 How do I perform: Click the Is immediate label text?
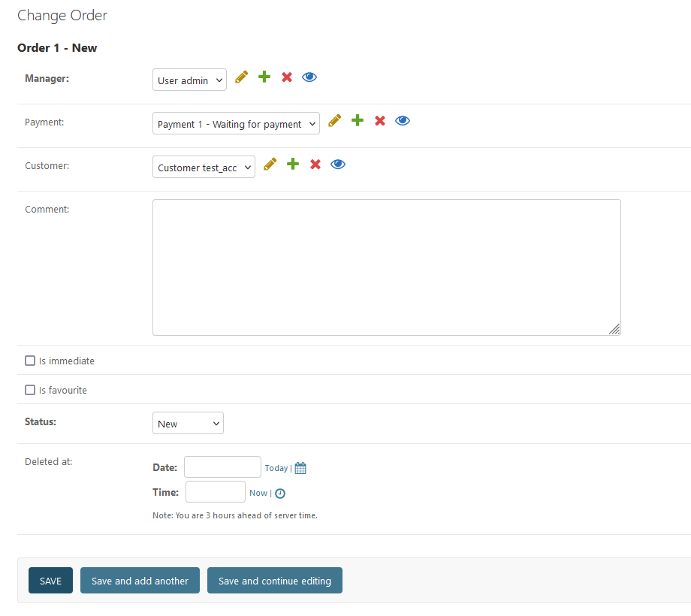click(x=67, y=361)
